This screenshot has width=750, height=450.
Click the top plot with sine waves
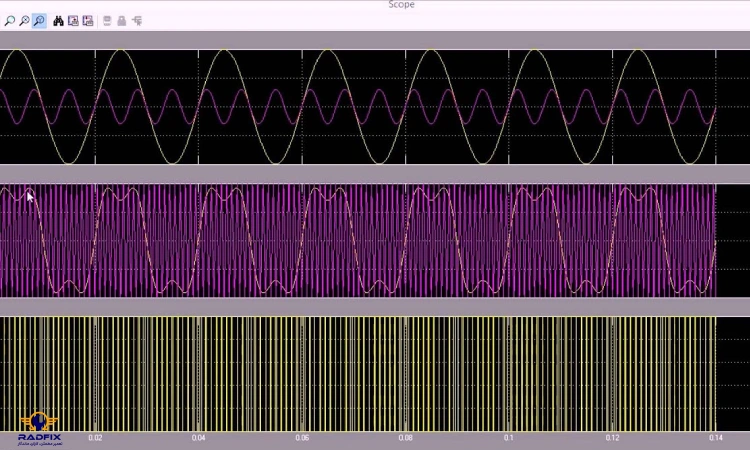pos(358,106)
